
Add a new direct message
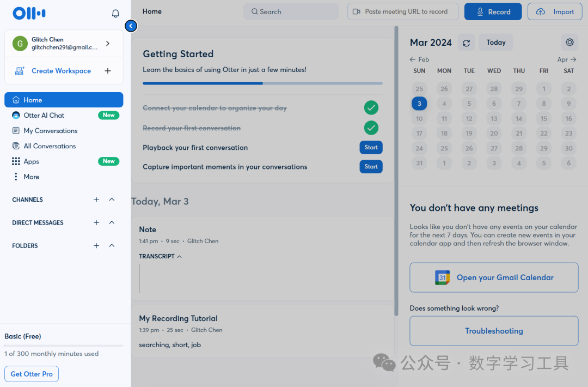pyautogui.click(x=96, y=222)
